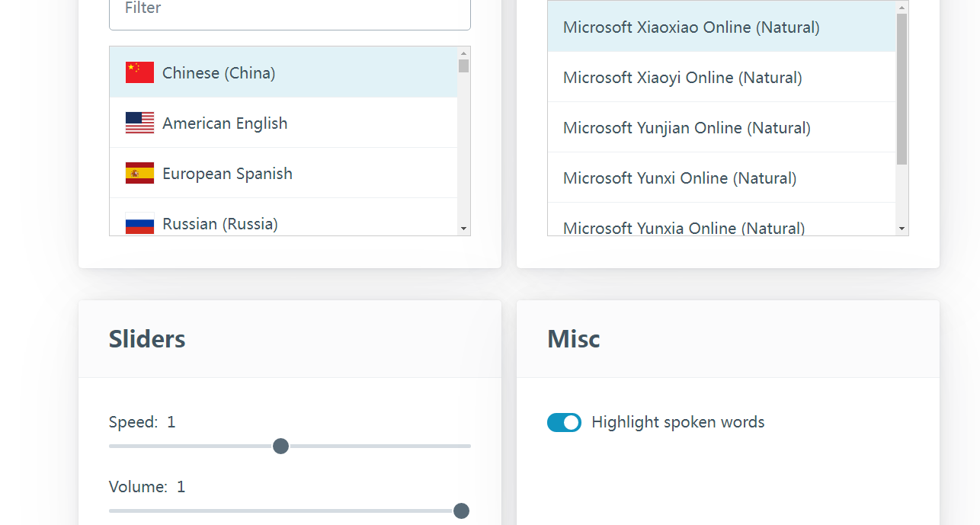The width and height of the screenshot is (980, 525).
Task: Select American English language
Action: [283, 123]
